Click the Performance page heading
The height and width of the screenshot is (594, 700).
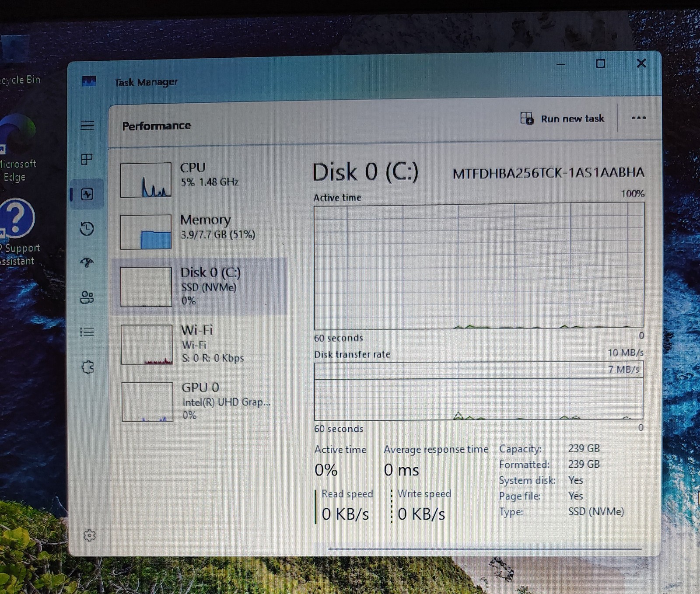[157, 126]
